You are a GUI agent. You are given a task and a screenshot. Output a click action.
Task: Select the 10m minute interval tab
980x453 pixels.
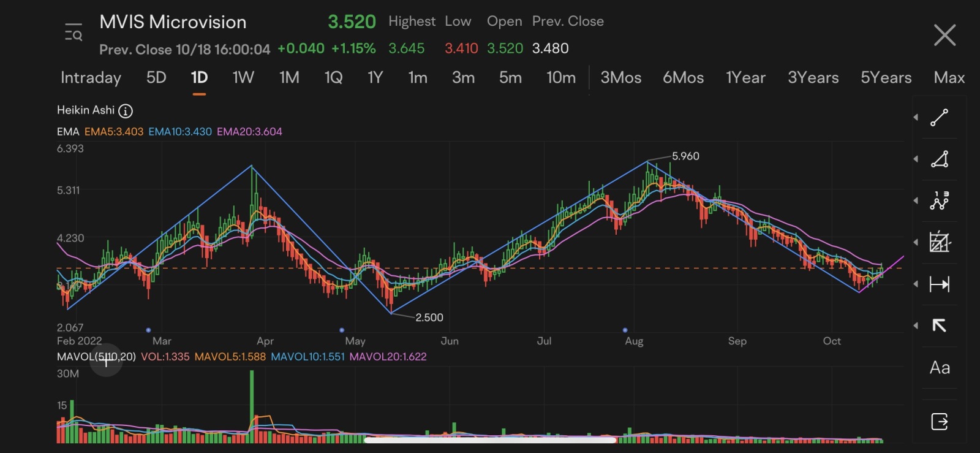561,77
